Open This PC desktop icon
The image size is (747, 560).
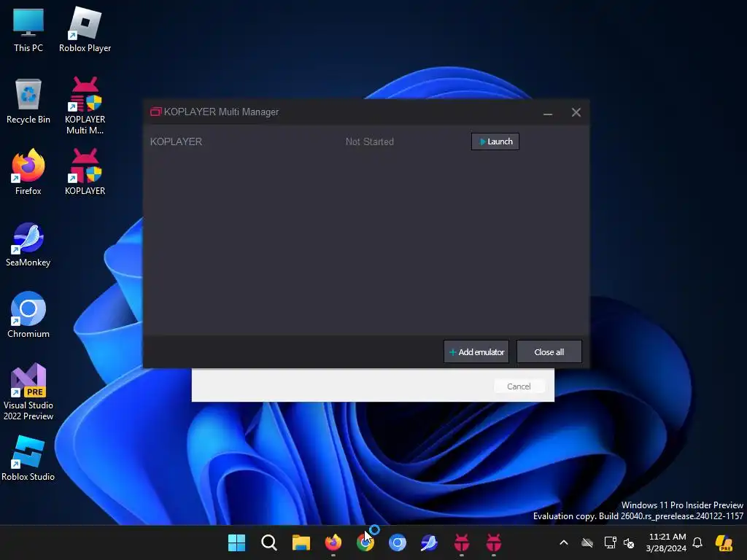(28, 31)
